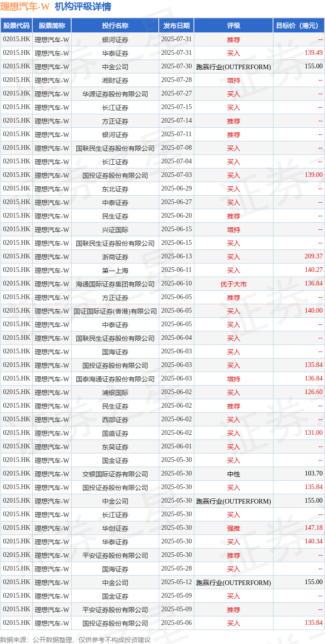Viewport: 325px width, 644px height.
Task: Click the date 2025-07-08
Action: (x=177, y=148)
